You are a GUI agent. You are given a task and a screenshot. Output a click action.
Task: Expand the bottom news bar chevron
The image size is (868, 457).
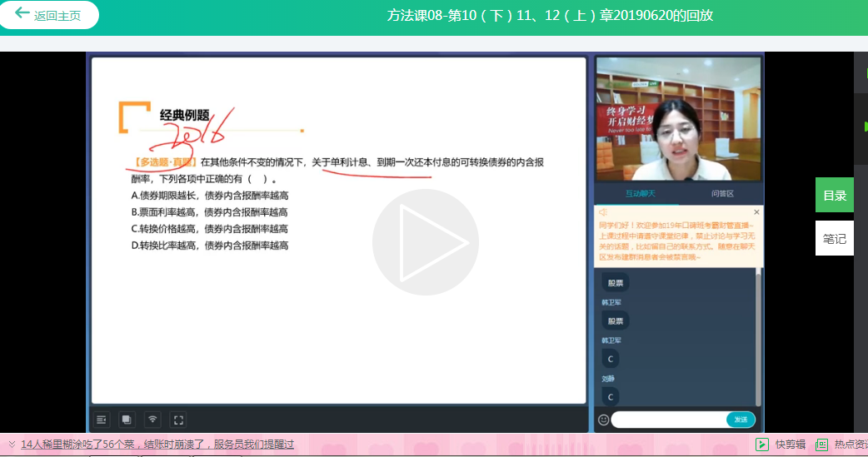(12, 445)
